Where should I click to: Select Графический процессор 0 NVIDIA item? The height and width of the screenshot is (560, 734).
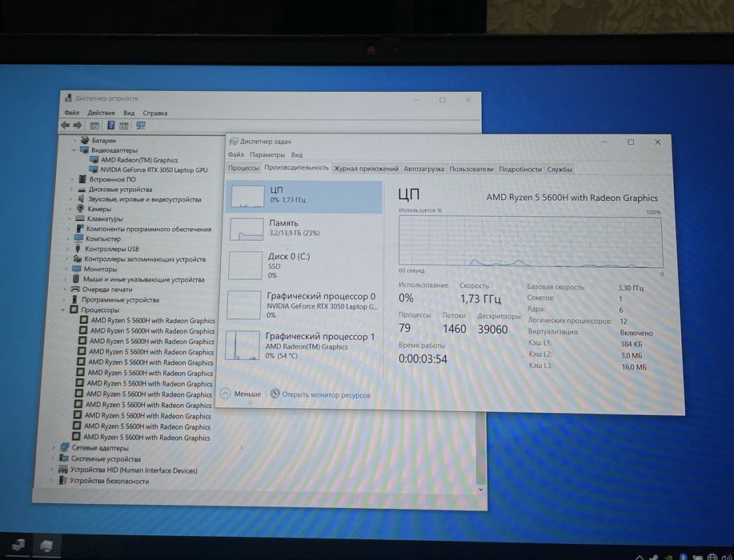[303, 305]
